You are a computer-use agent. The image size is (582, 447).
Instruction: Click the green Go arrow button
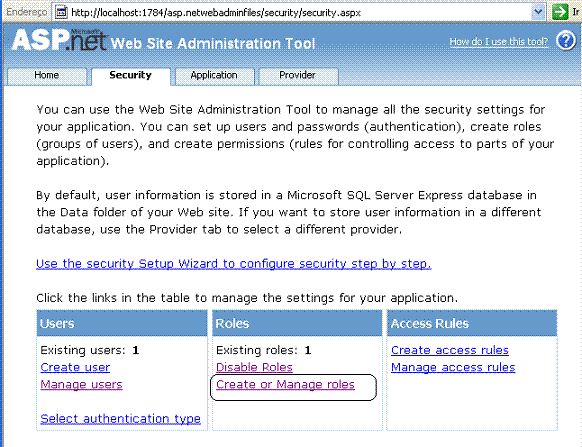click(560, 12)
